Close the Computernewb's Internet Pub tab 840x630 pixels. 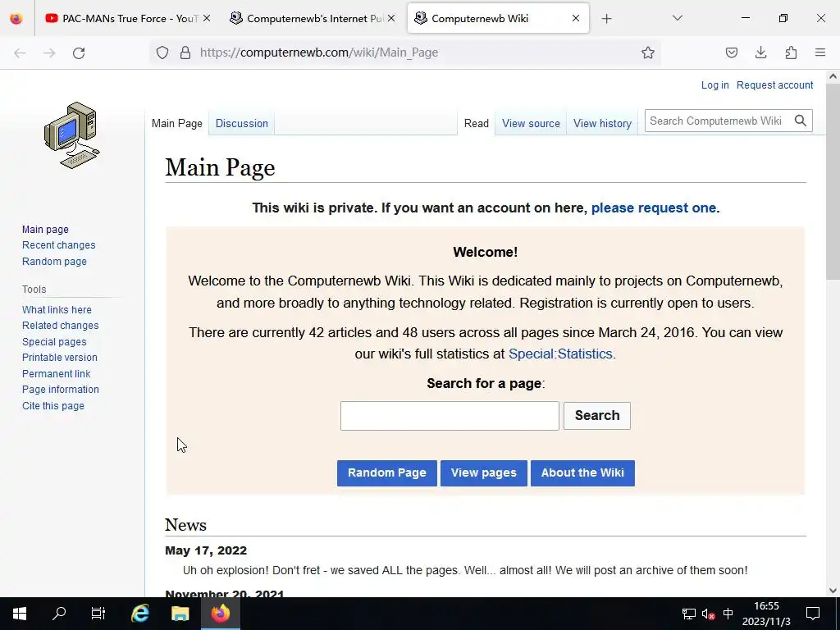(x=391, y=18)
